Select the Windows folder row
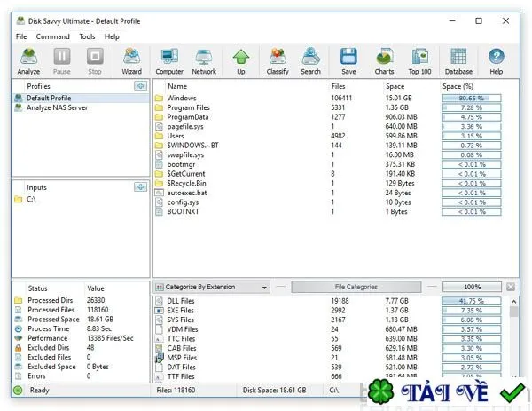532x411 pixels. pos(335,99)
